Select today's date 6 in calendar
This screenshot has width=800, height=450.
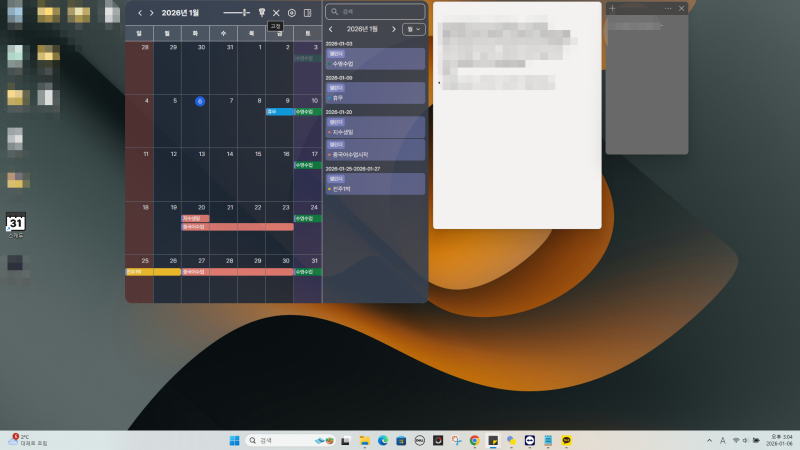[x=199, y=101]
